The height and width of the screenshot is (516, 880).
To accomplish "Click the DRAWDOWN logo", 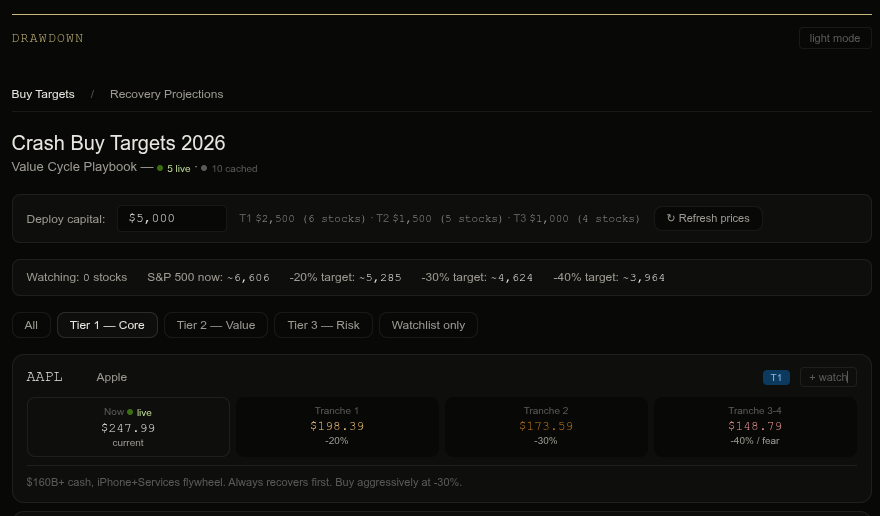I will pos(48,38).
